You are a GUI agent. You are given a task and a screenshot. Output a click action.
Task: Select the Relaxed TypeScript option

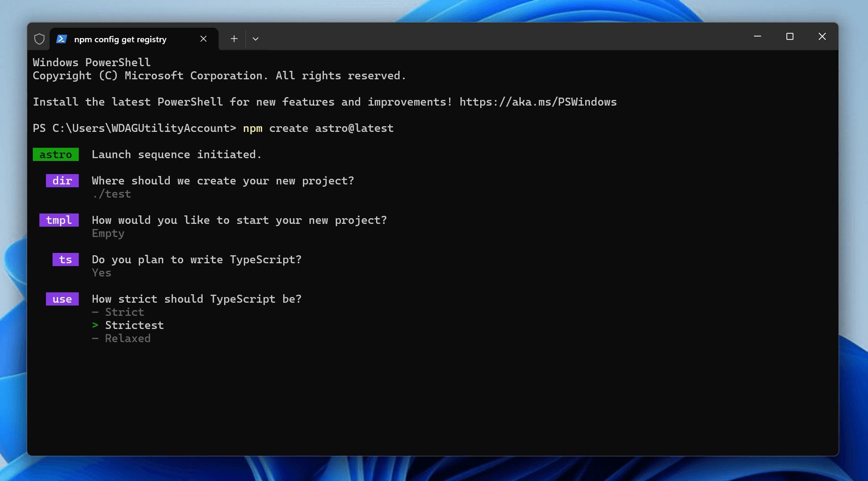click(128, 338)
